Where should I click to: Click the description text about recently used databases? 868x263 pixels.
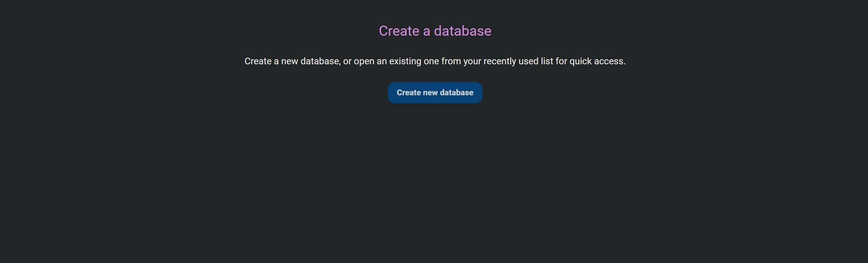click(x=435, y=61)
